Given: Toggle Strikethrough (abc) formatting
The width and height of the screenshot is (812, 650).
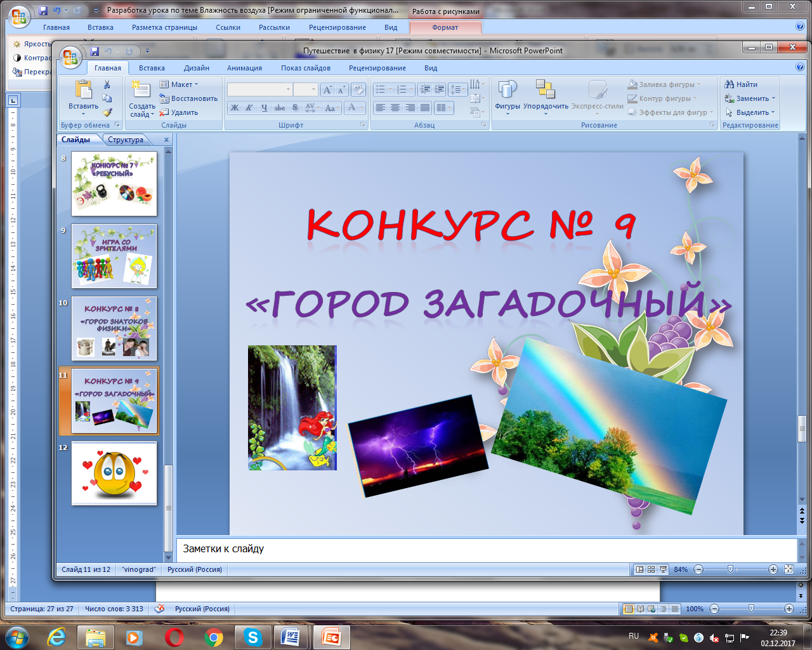Looking at the screenshot, I should click(x=280, y=107).
